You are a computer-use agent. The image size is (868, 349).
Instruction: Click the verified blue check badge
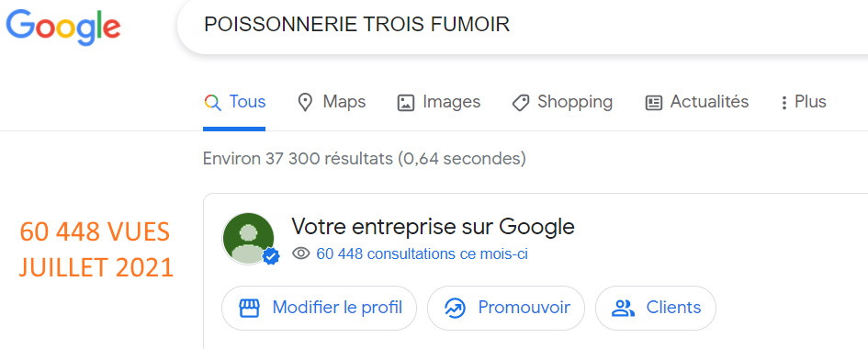pos(271,256)
